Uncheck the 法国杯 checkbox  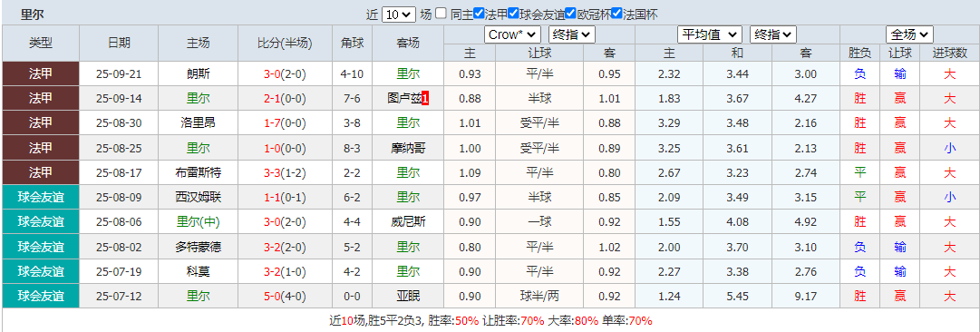point(616,14)
